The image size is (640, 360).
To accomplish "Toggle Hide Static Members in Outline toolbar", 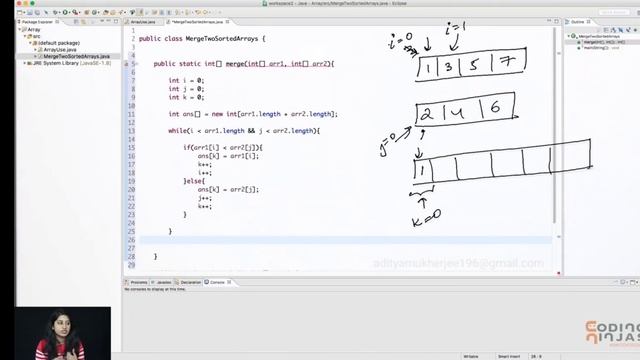I will click(x=621, y=30).
